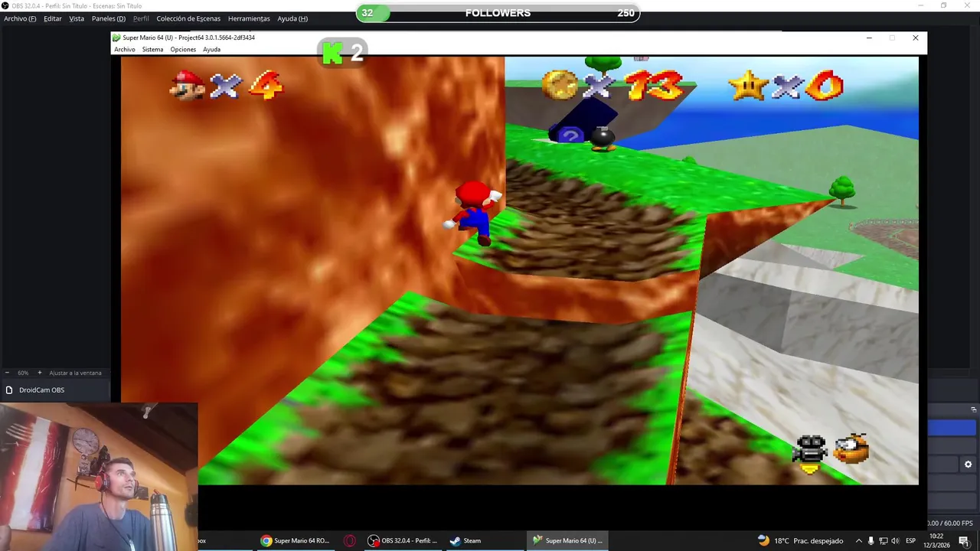Image resolution: width=980 pixels, height=551 pixels.
Task: Click the Followers goal progress bar
Action: [498, 13]
